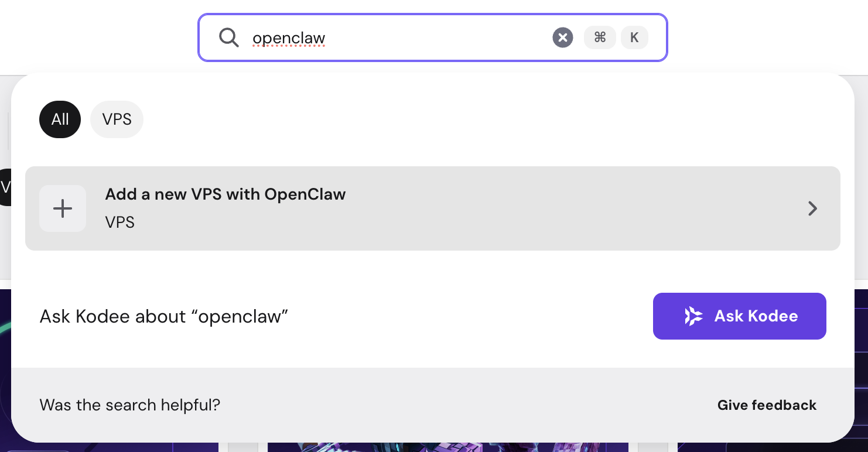Click the "VPS" subtitle under the result title
Viewport: 868px width, 452px height.
pyautogui.click(x=119, y=222)
